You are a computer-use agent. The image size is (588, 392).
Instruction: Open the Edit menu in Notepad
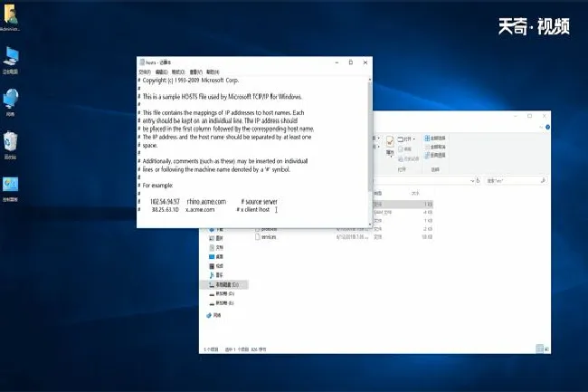click(161, 72)
